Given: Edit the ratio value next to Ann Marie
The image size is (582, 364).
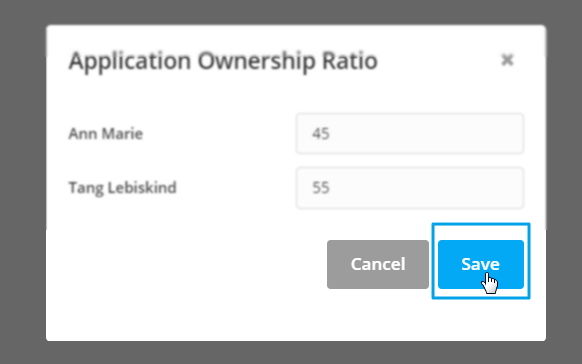Looking at the screenshot, I should (410, 134).
